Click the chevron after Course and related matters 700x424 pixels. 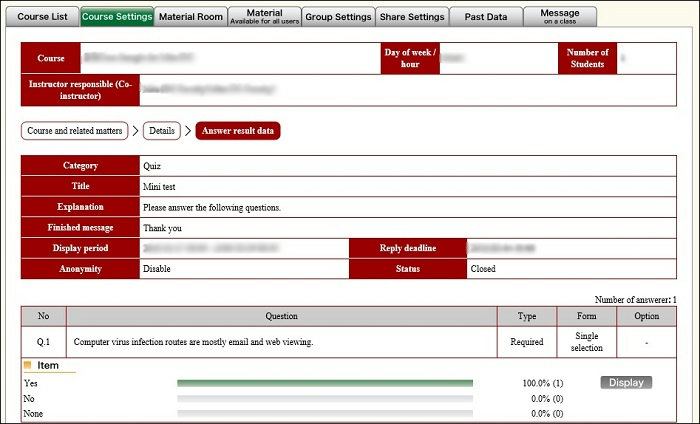click(135, 131)
